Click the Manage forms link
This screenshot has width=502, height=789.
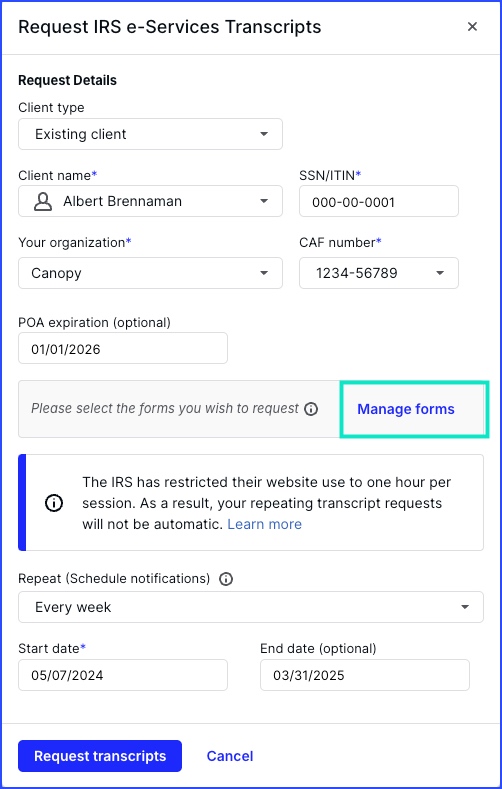[406, 409]
